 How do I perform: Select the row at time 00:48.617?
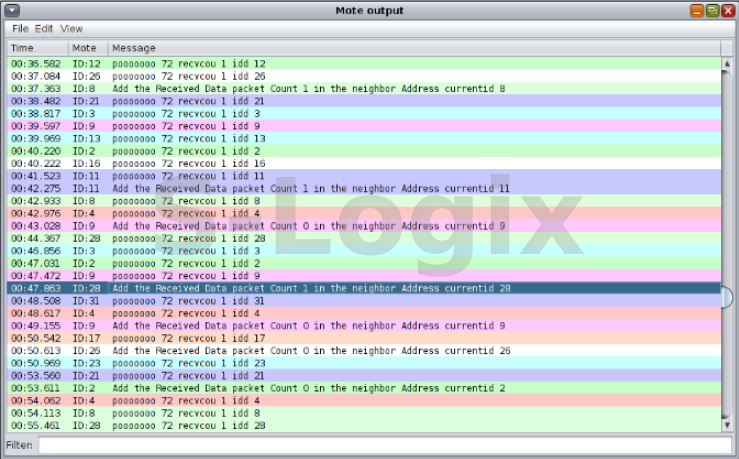(x=364, y=313)
